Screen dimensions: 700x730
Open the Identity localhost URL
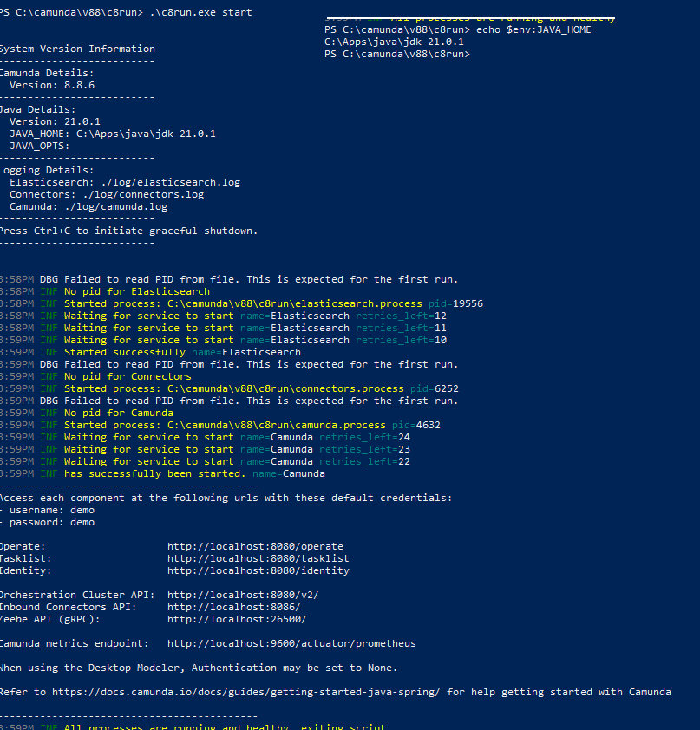[x=258, y=570]
